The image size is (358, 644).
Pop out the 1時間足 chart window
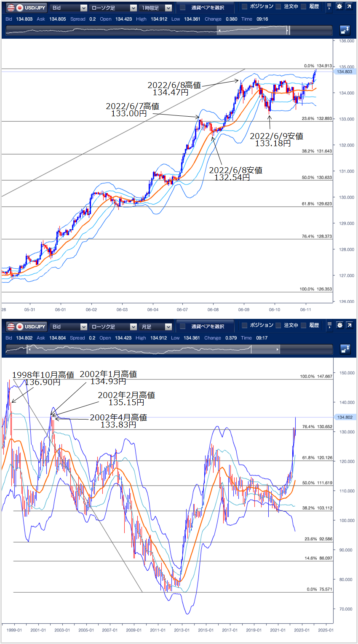coord(350,7)
